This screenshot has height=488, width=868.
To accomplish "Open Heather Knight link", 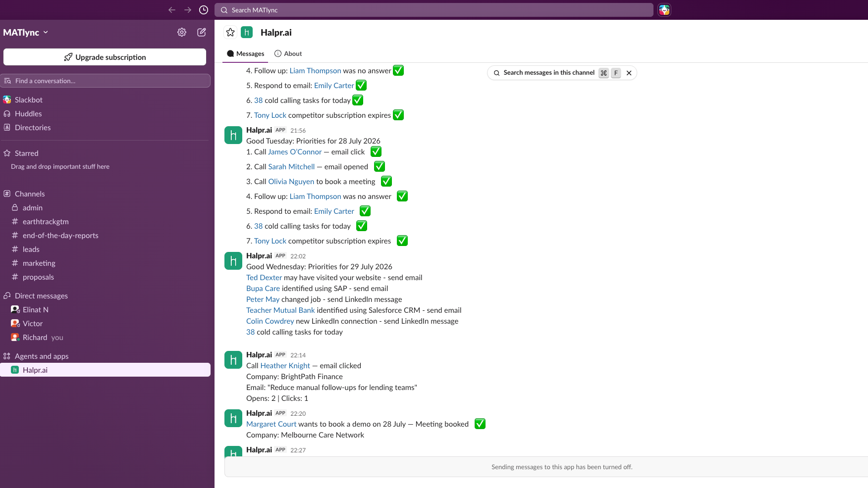I will (285, 366).
